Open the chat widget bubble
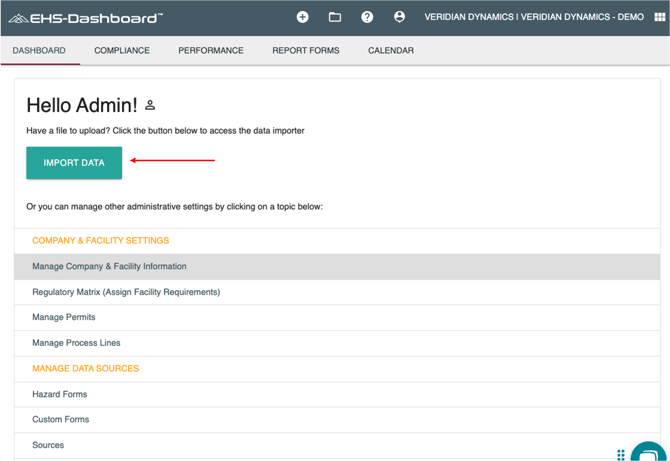Image resolution: width=670 pixels, height=461 pixels. 650,452
